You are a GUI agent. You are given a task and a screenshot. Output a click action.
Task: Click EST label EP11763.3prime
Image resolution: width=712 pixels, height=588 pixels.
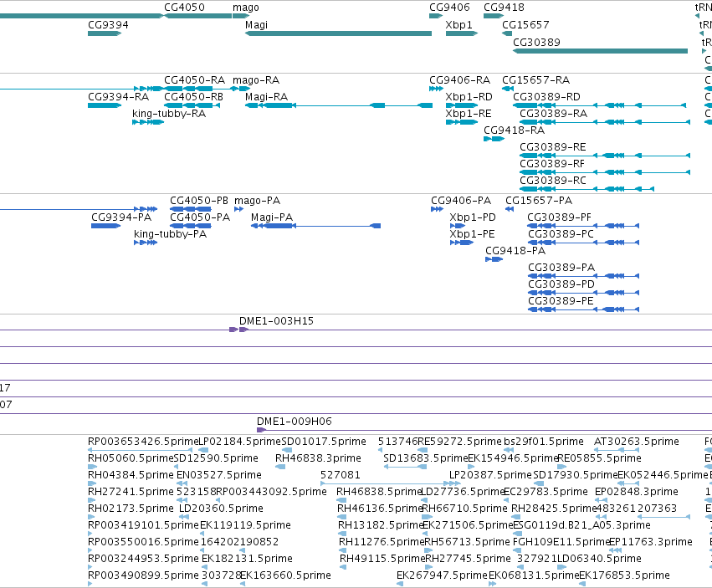[650, 542]
